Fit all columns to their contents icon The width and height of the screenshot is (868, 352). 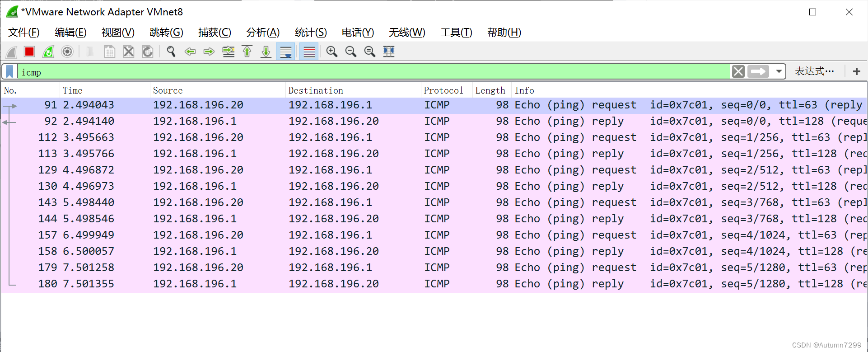(389, 52)
